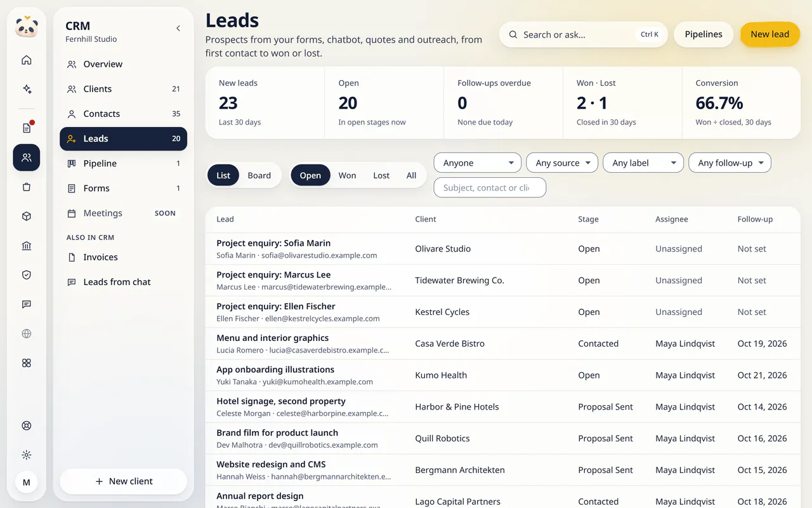The height and width of the screenshot is (508, 812).
Task: Focus the Subject, contact or client filter field
Action: (x=490, y=187)
